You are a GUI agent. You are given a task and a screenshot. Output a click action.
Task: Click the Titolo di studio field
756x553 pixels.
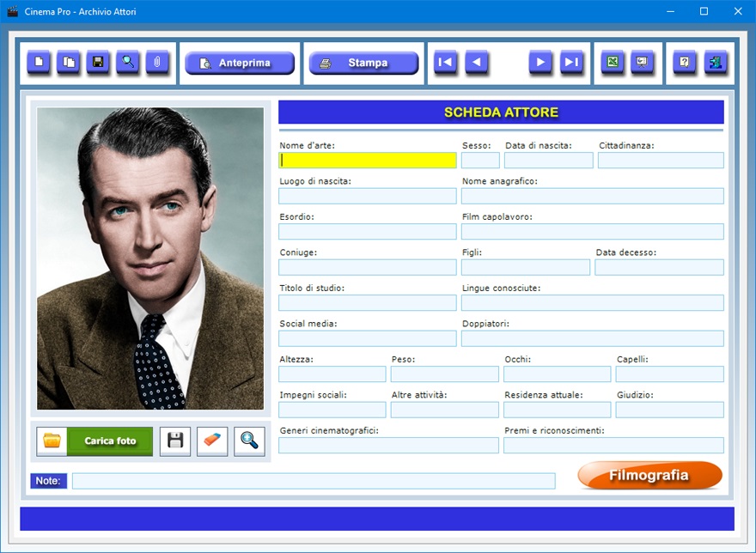click(368, 303)
